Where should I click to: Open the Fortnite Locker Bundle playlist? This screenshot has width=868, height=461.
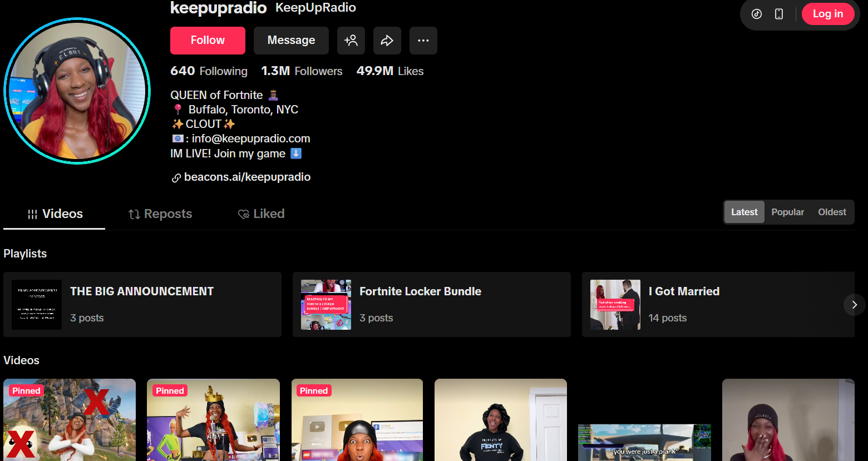point(432,304)
